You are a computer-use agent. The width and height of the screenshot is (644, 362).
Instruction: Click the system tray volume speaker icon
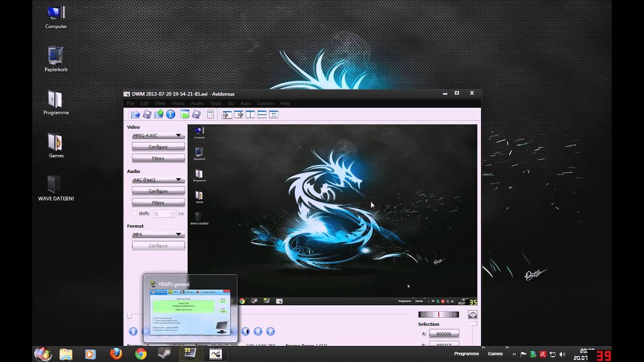[562, 354]
